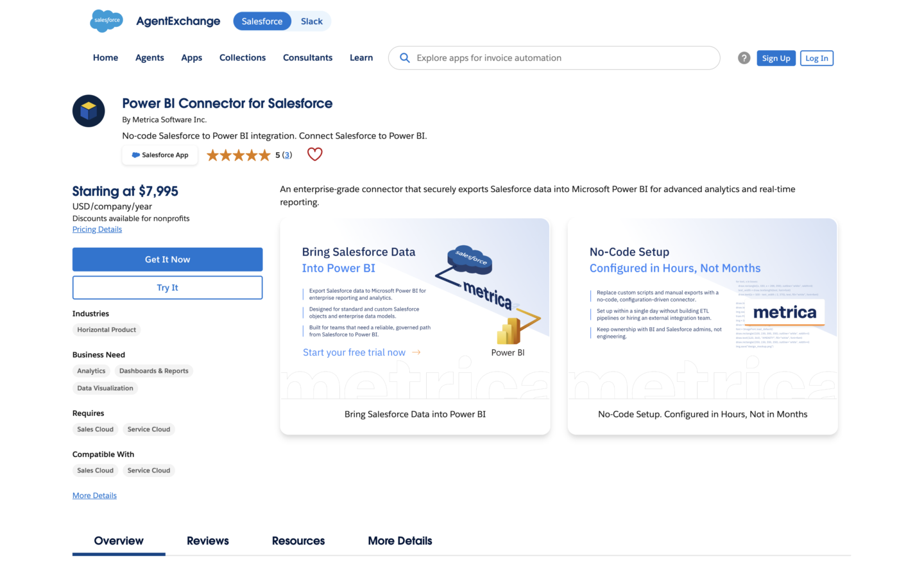Click the Salesforce App badge

160,155
